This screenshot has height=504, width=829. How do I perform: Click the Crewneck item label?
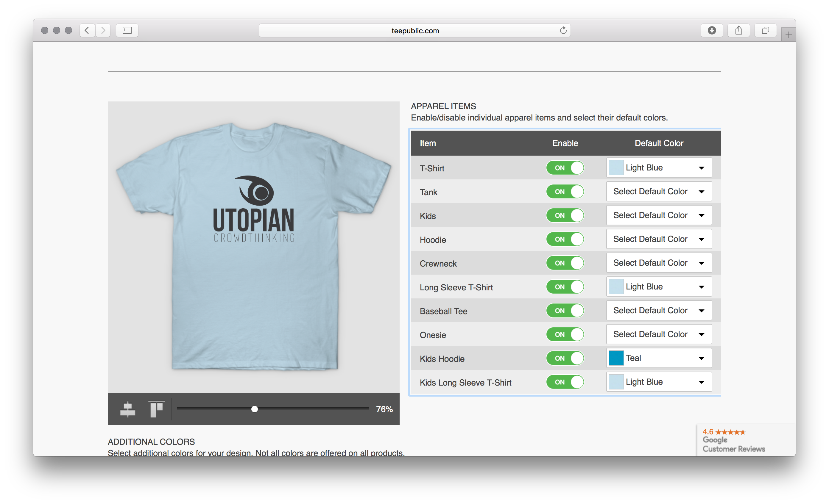[438, 264]
